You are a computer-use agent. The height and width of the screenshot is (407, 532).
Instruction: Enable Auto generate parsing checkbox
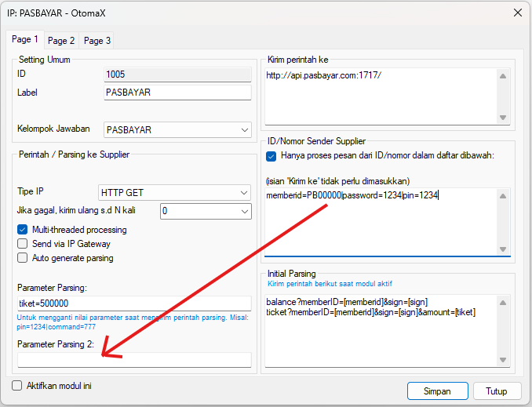click(x=23, y=258)
